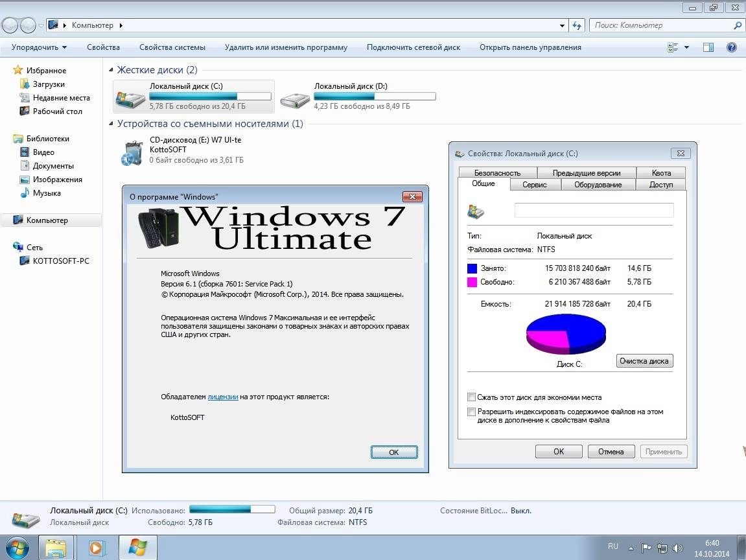Open Local Disk (D:) drive icon
This screenshot has height=560, width=746.
[x=295, y=99]
